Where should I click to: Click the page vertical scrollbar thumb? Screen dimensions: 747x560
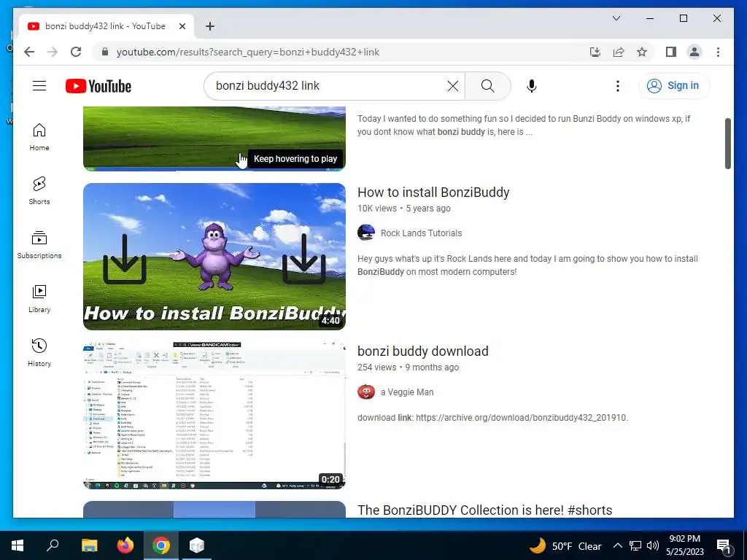[x=727, y=144]
